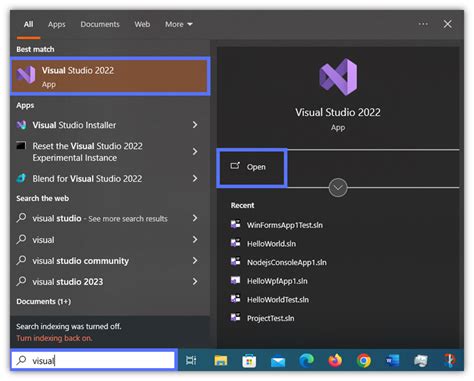The width and height of the screenshot is (474, 381).
Task: Click the search magnifier icon in the search box
Action: pyautogui.click(x=22, y=360)
